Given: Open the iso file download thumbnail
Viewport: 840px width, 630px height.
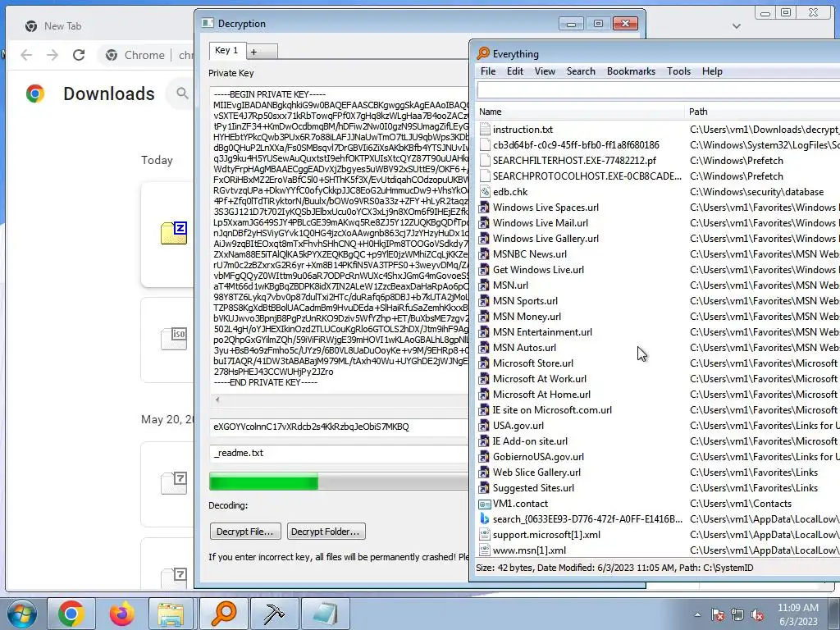Looking at the screenshot, I should pyautogui.click(x=174, y=339).
